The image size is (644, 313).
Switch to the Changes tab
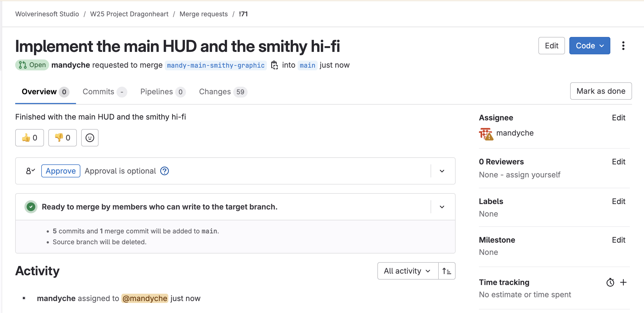(x=223, y=92)
